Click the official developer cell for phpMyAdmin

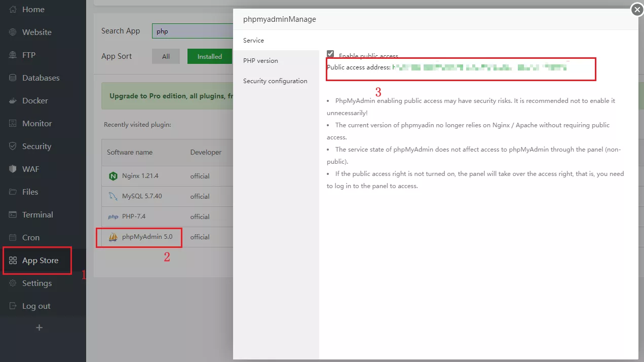(x=200, y=237)
